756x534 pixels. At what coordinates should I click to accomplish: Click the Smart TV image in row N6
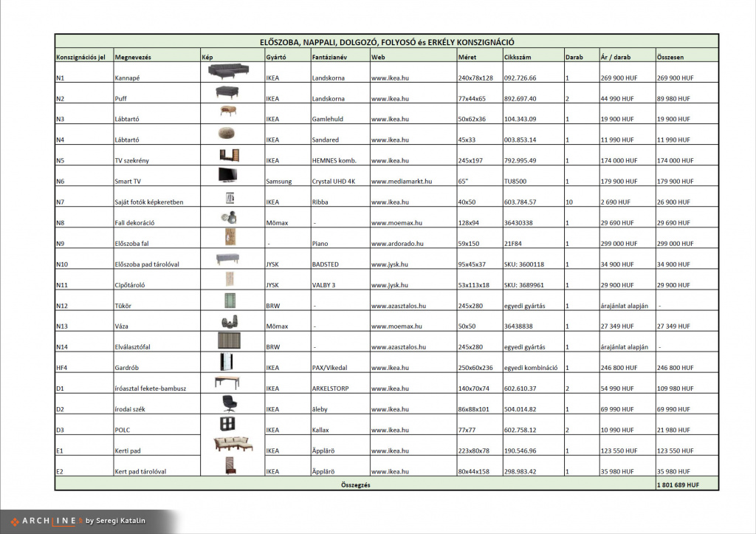pos(227,175)
